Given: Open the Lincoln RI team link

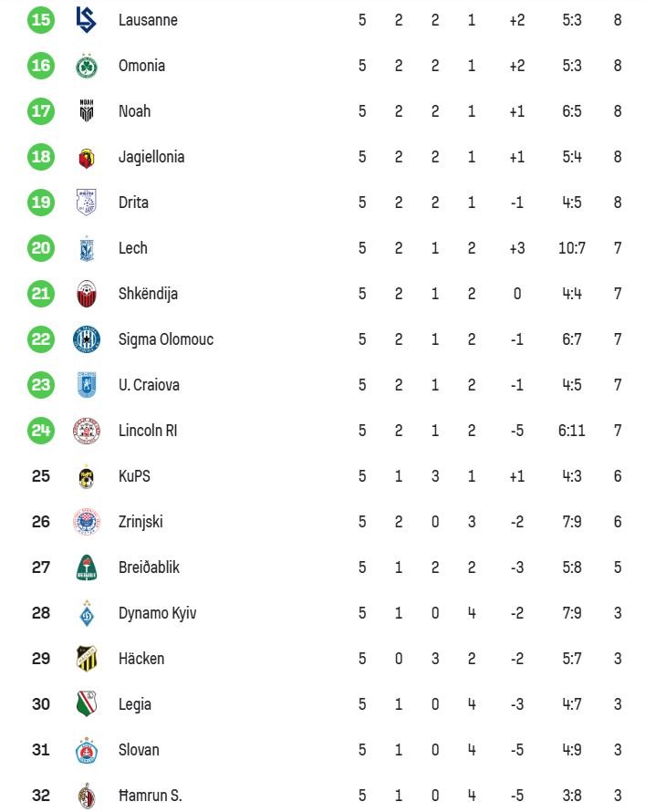Looking at the screenshot, I should click(x=147, y=431).
